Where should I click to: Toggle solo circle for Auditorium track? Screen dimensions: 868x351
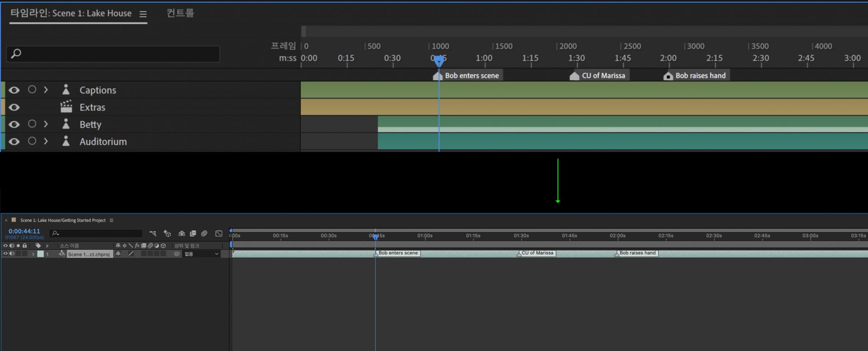(x=32, y=141)
